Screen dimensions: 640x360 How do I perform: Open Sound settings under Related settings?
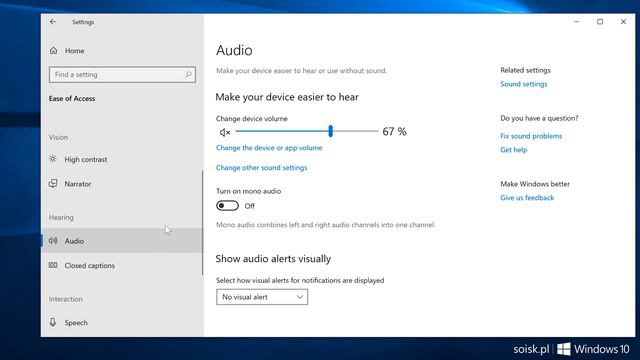[524, 84]
